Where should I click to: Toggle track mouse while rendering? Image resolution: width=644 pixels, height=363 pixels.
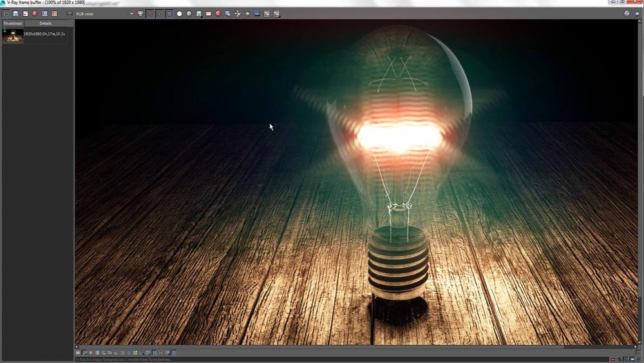[x=238, y=14]
